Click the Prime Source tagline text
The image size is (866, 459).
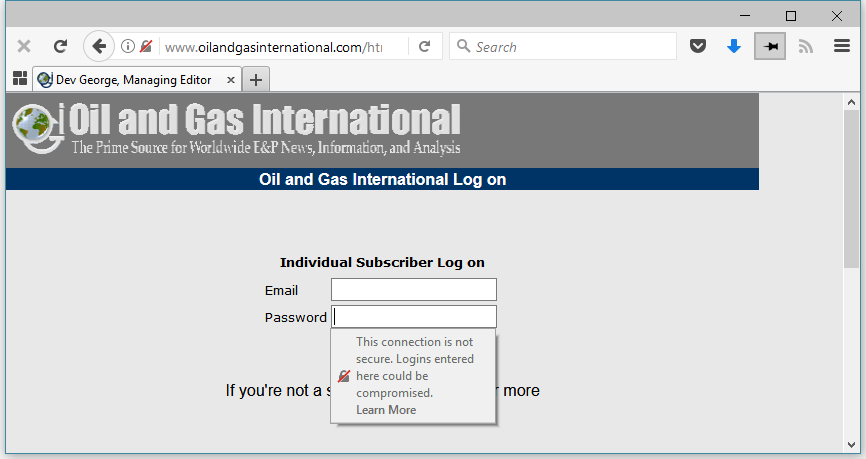point(266,147)
